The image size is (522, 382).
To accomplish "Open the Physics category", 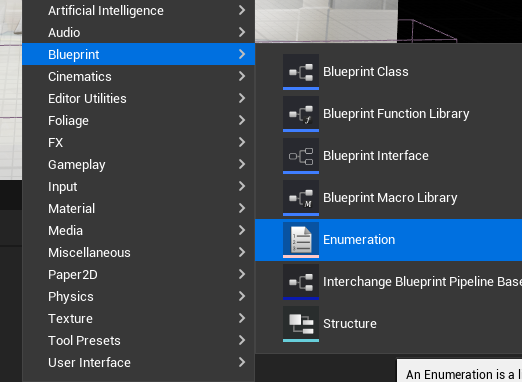I will [x=138, y=296].
